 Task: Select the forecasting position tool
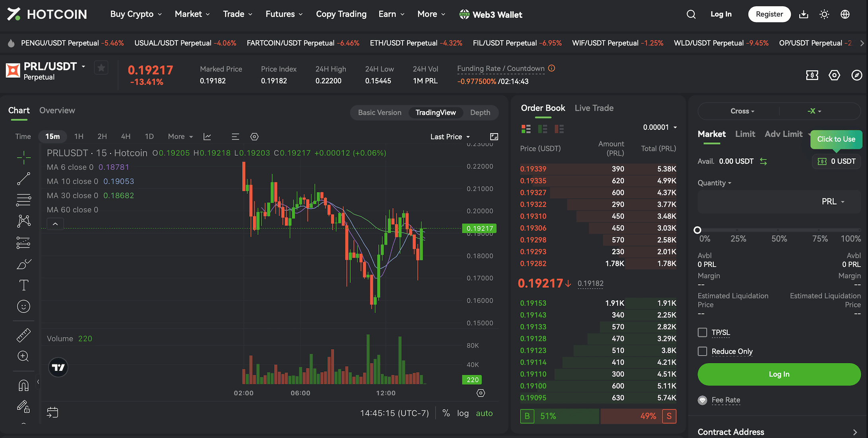[x=23, y=242]
